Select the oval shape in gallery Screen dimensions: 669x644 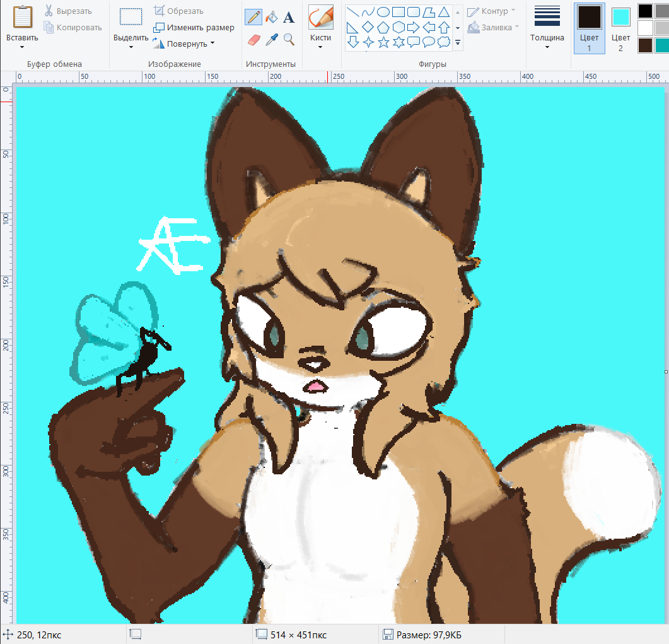[383, 12]
